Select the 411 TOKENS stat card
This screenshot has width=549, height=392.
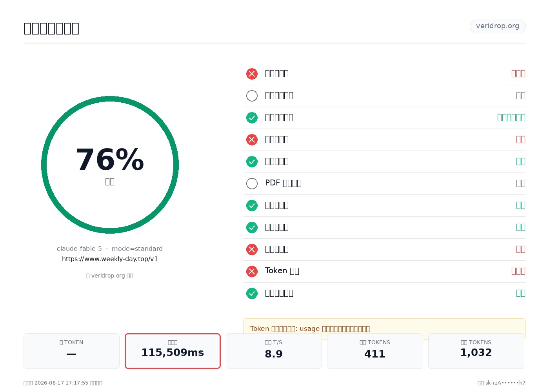pyautogui.click(x=375, y=351)
